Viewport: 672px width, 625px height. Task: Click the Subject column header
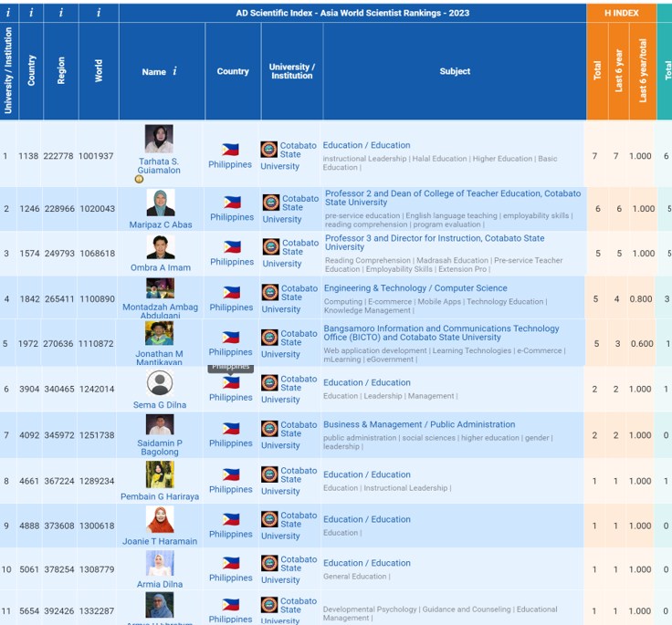[455, 71]
